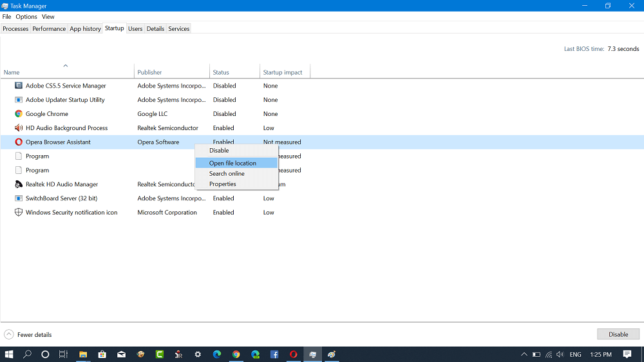The height and width of the screenshot is (362, 644).
Task: Open File Explorer from taskbar
Action: click(83, 354)
